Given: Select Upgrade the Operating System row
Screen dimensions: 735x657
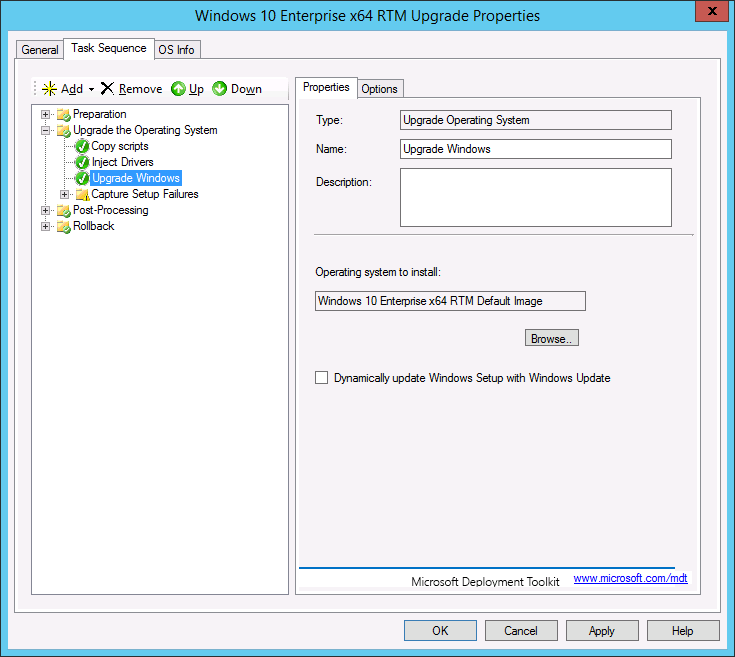Looking at the screenshot, I should pos(145,130).
